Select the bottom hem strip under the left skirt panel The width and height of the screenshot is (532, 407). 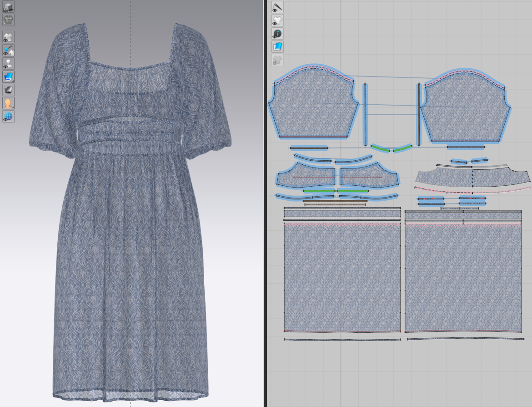(x=342, y=339)
